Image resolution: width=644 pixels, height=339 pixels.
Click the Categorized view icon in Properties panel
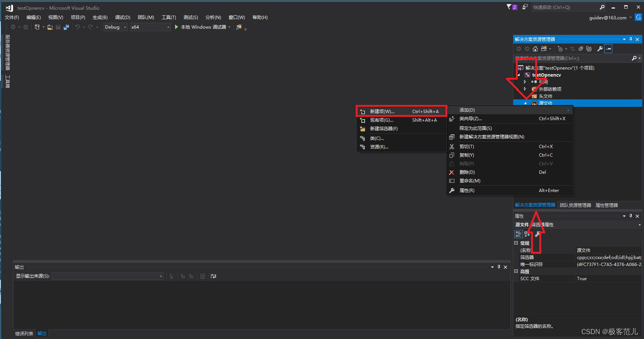518,234
